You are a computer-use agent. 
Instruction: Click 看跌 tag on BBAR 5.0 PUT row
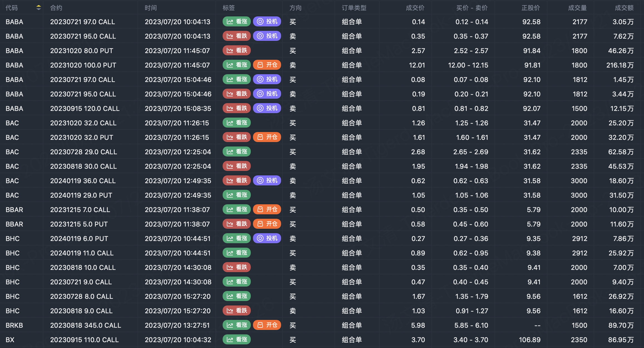point(237,224)
